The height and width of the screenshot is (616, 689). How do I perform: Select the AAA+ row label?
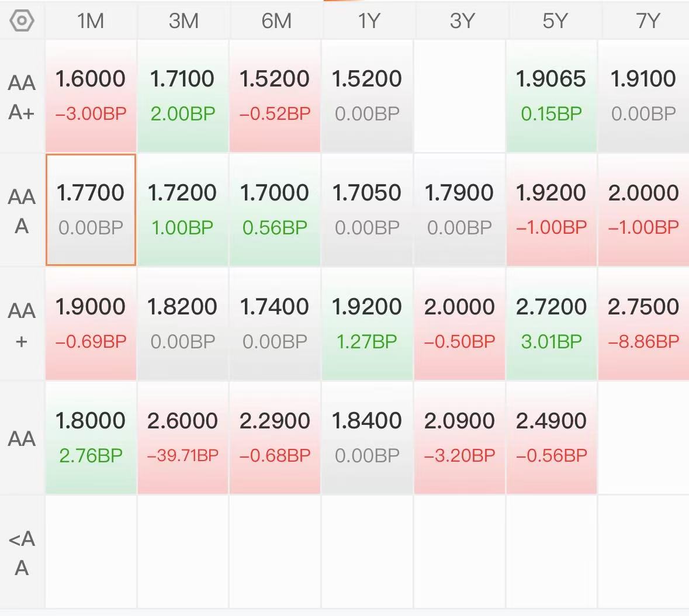[x=22, y=97]
